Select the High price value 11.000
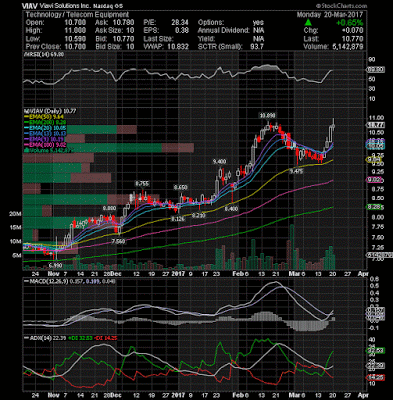This screenshot has height=400, width=393. point(74,31)
